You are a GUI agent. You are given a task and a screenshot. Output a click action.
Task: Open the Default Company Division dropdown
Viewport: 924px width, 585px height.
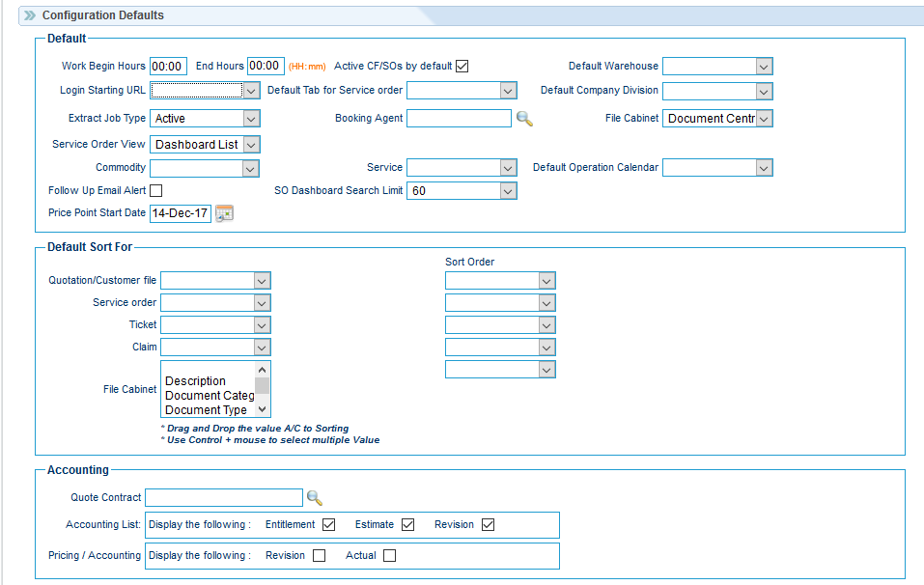(717, 92)
